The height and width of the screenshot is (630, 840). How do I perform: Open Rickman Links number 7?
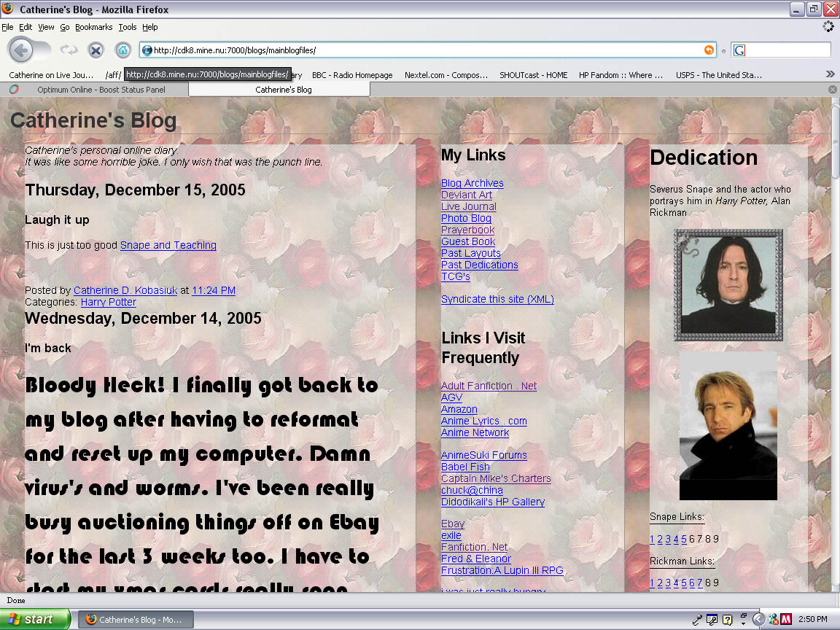click(700, 583)
